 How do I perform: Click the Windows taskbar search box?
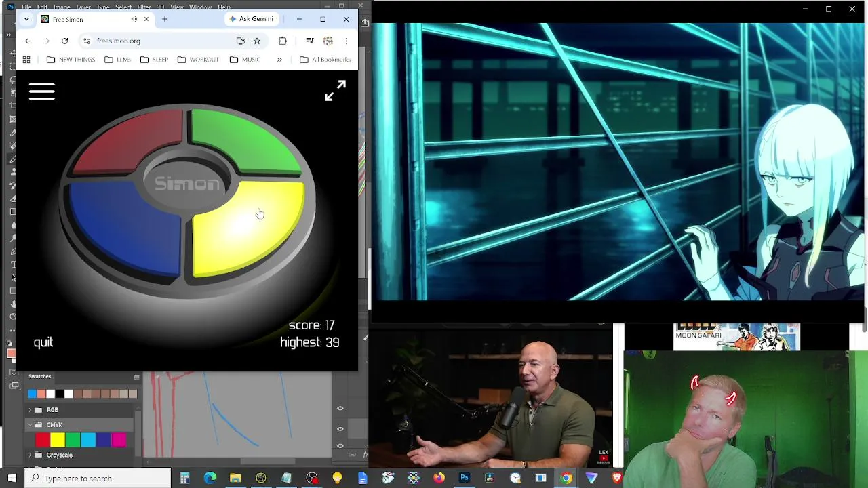coord(98,479)
